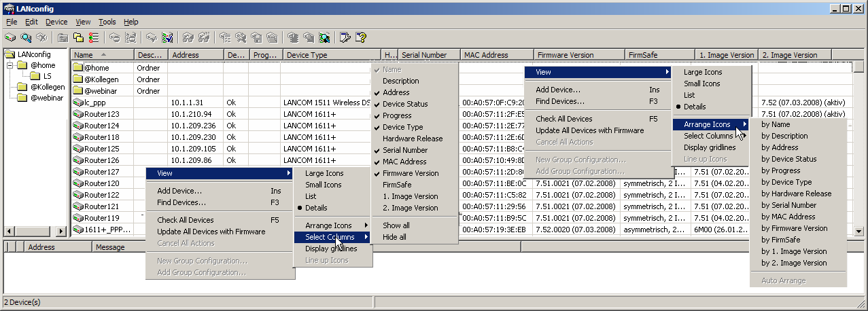This screenshot has height=311, width=868.
Task: Toggle the Hardware Release column option
Action: (412, 139)
